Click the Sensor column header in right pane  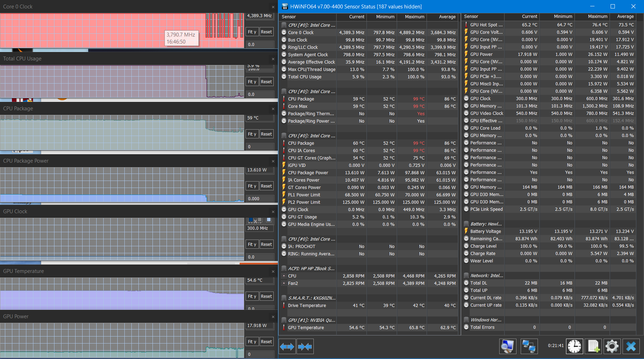483,17
